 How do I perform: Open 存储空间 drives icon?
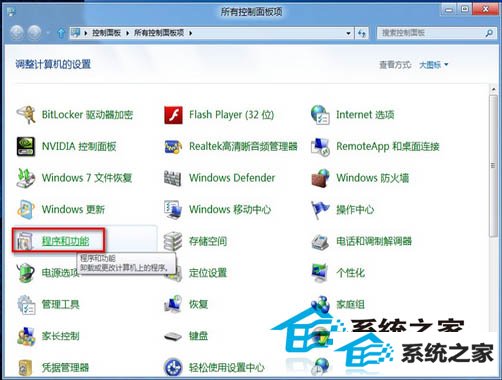(173, 241)
